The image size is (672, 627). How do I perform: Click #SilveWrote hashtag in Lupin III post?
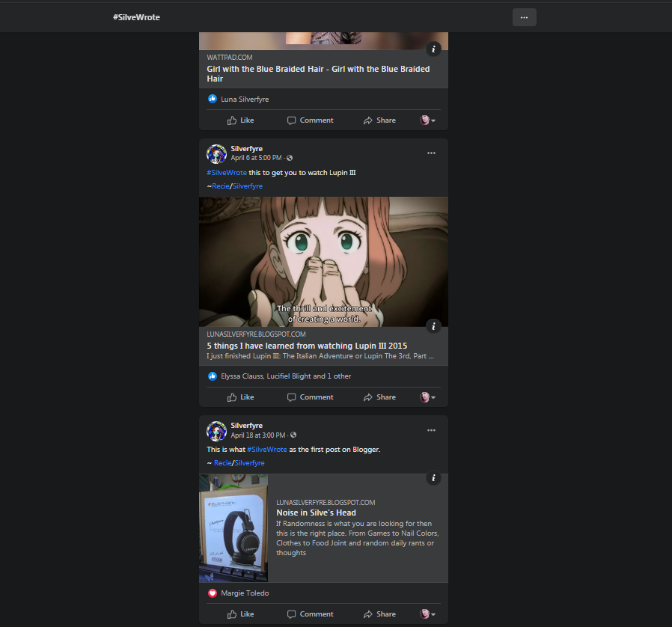[227, 173]
